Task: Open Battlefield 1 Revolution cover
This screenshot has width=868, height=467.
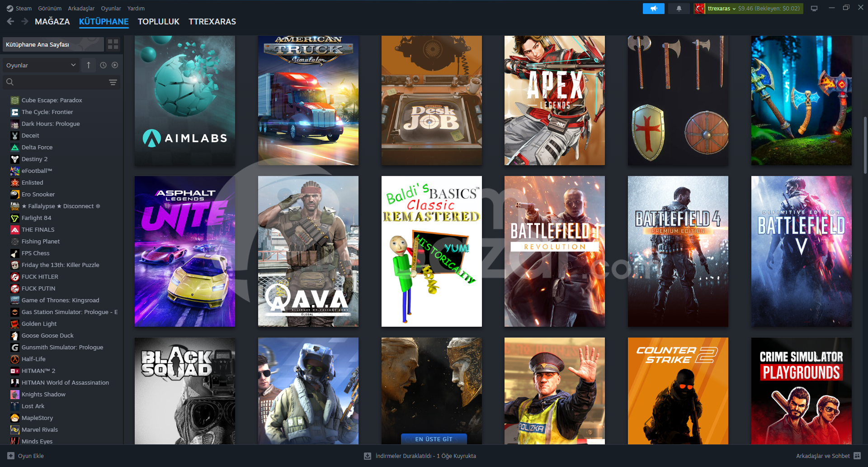Action: (555, 251)
